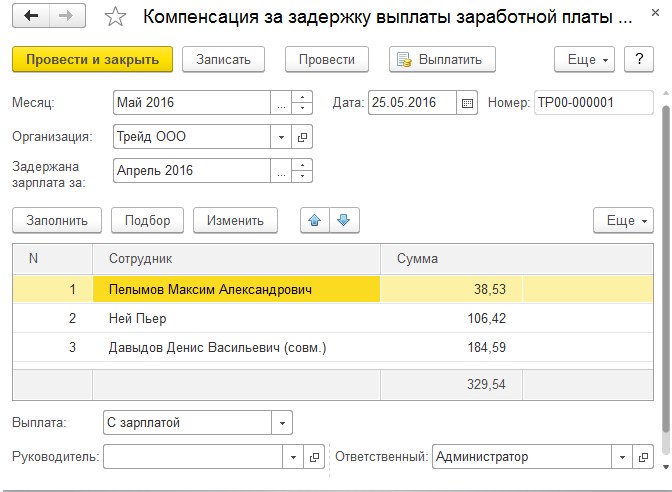This screenshot has height=492, width=672.
Task: Open the calendar picker for Дата
Action: click(467, 103)
